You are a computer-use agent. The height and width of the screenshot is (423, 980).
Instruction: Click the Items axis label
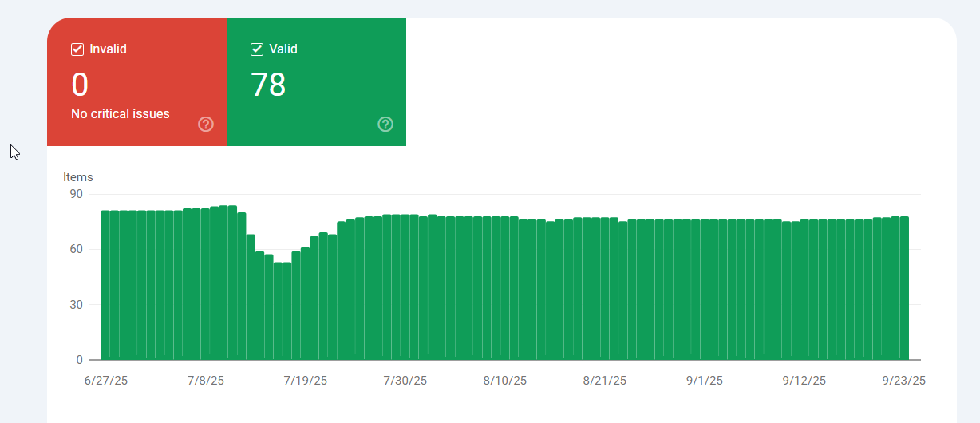tap(78, 177)
